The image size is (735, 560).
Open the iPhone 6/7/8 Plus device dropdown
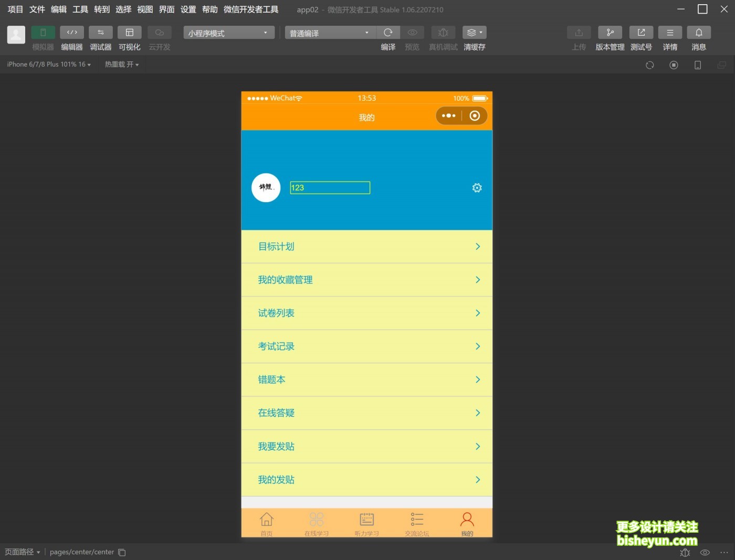[48, 64]
